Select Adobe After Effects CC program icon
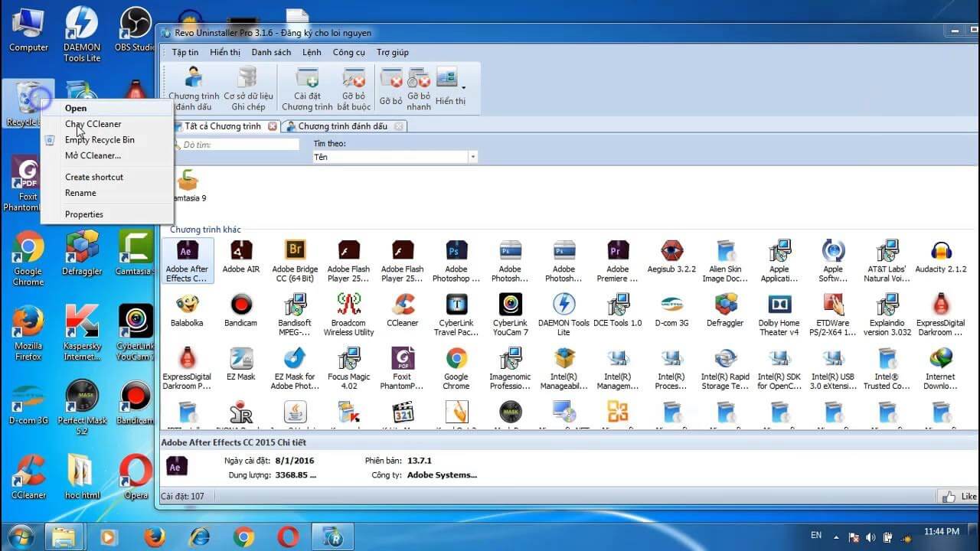Viewport: 980px width, 551px height. 188,260
